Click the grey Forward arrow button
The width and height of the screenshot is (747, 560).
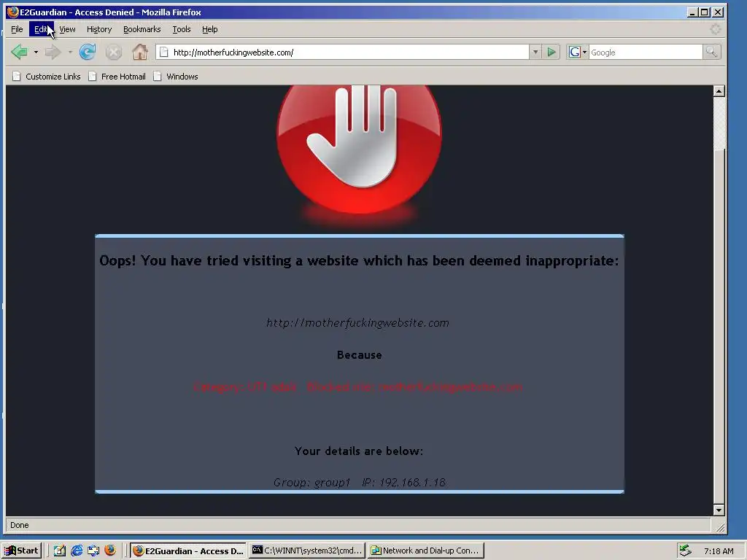point(53,52)
